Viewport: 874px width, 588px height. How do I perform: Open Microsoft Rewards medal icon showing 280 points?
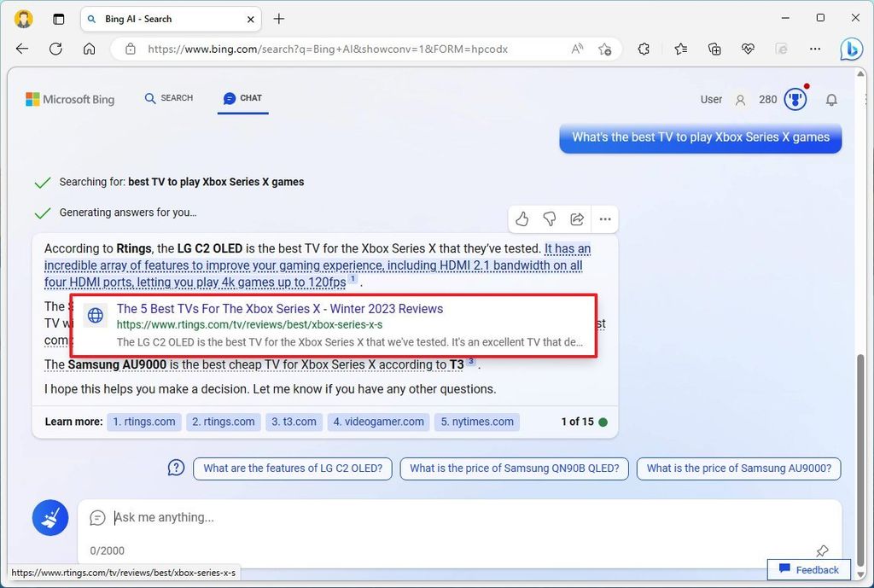pos(795,99)
